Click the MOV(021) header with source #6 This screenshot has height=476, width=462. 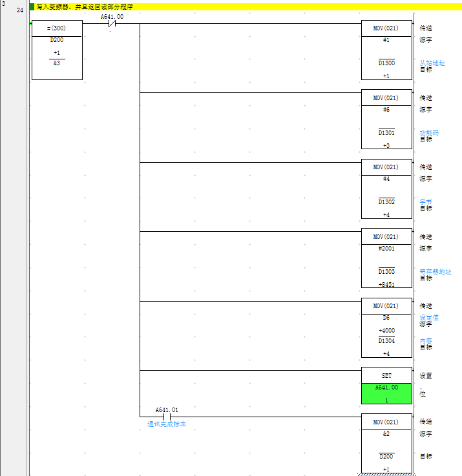coord(386,98)
